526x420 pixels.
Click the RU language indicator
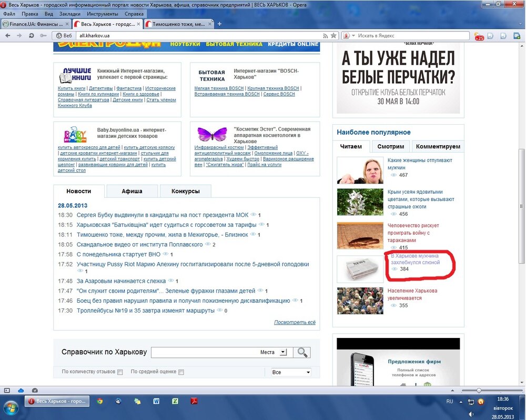pos(450,402)
